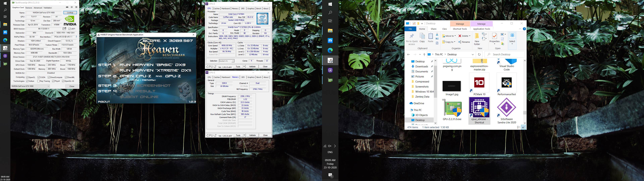This screenshot has height=181, width=644.
Task: Click Validate in CPU-Z Memory window
Action: (x=253, y=135)
